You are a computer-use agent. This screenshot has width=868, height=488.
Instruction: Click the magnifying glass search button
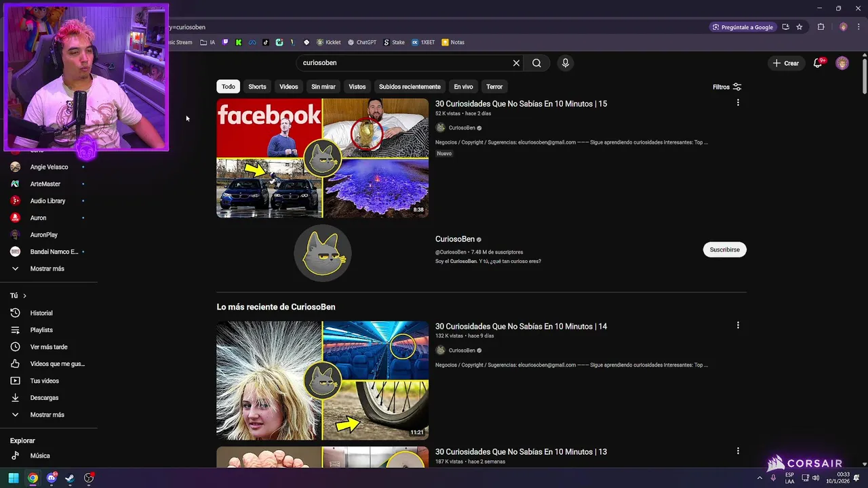pos(536,63)
